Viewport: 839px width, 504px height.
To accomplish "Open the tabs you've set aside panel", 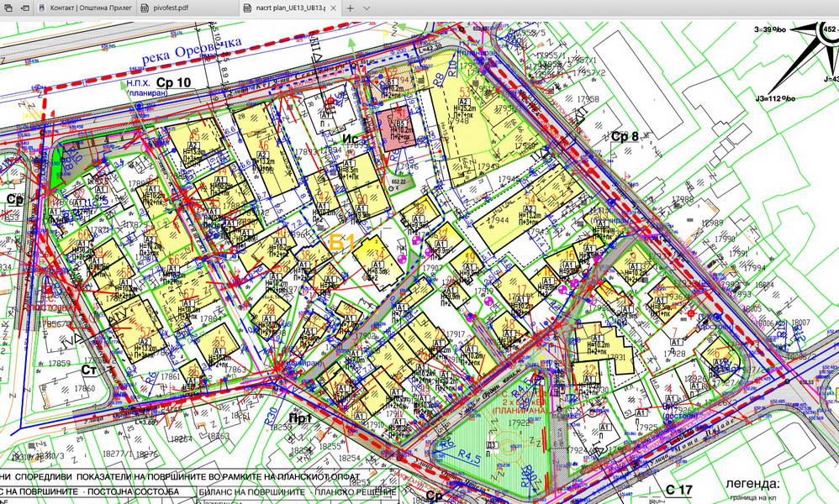I will click(8, 8).
